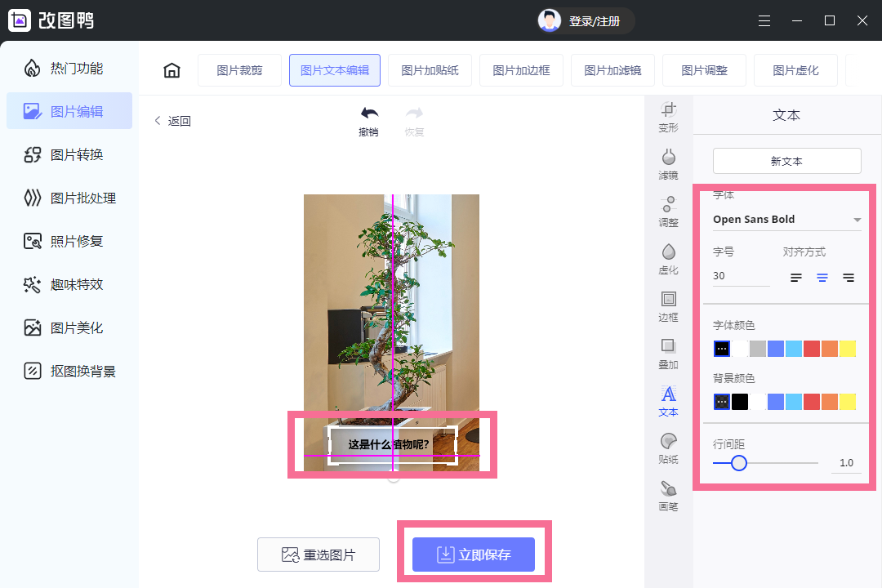Choose the gray font color swatch

click(x=758, y=349)
